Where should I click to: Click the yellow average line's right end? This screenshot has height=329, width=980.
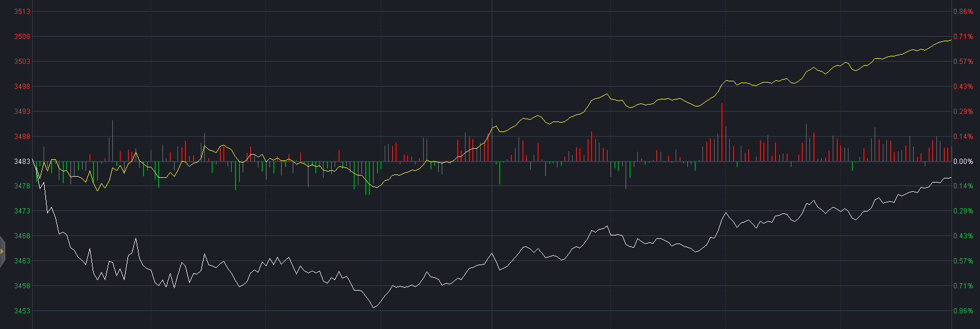[950, 40]
